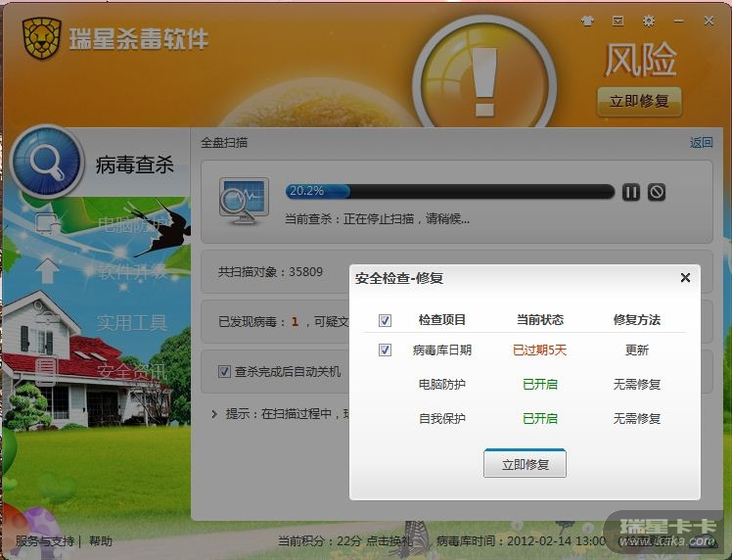Image resolution: width=732 pixels, height=560 pixels.
Task: Open the 实用工具 section
Action: coord(132,323)
